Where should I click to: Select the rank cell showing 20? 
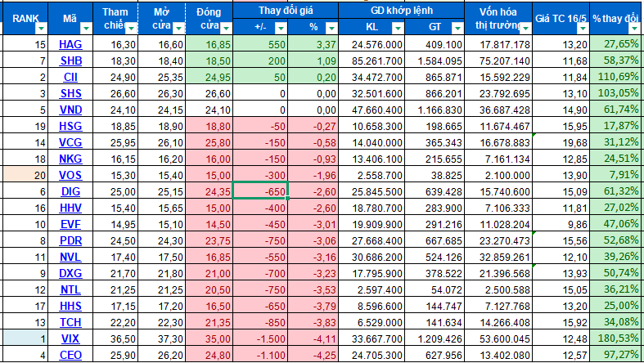[x=25, y=175]
